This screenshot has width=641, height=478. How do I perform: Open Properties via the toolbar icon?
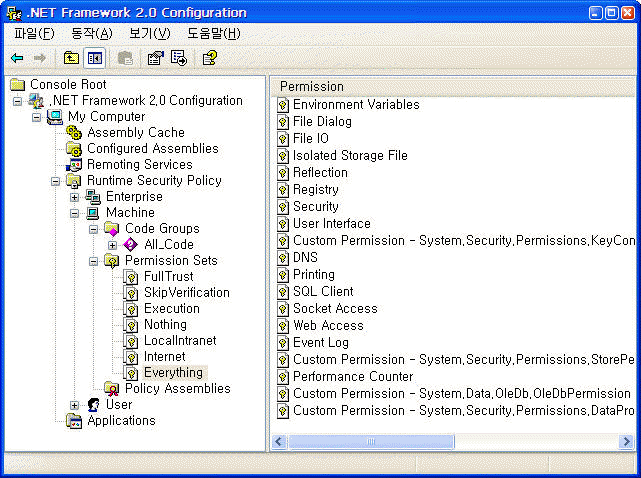click(x=155, y=58)
